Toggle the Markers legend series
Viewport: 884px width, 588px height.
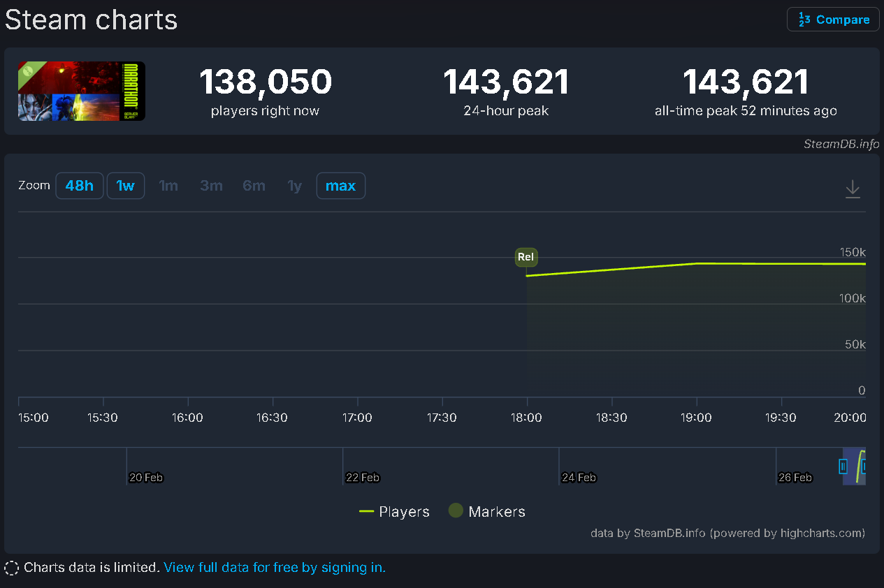coord(487,512)
